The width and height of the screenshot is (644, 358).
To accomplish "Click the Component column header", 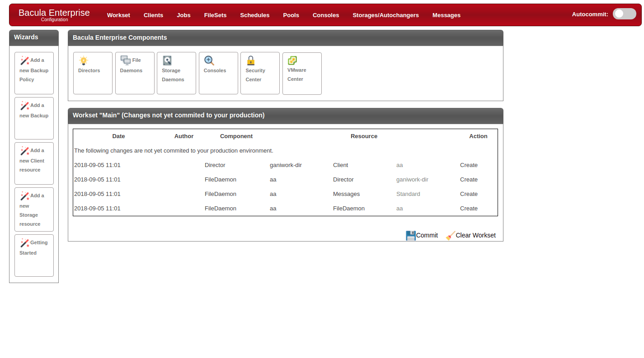I will click(236, 136).
